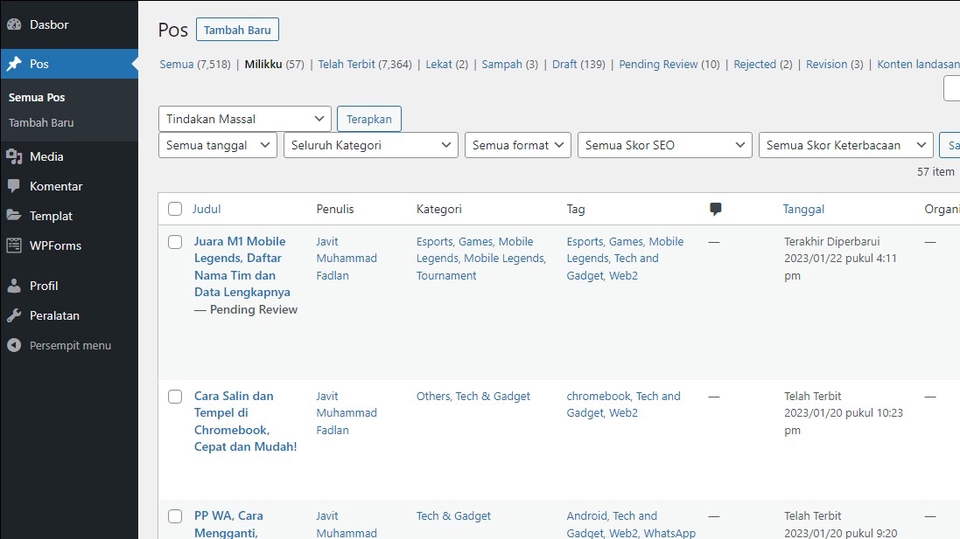The height and width of the screenshot is (539, 960).
Task: Click author Javit Muhammad Fadlan in Juara M1 row
Action: tap(346, 258)
